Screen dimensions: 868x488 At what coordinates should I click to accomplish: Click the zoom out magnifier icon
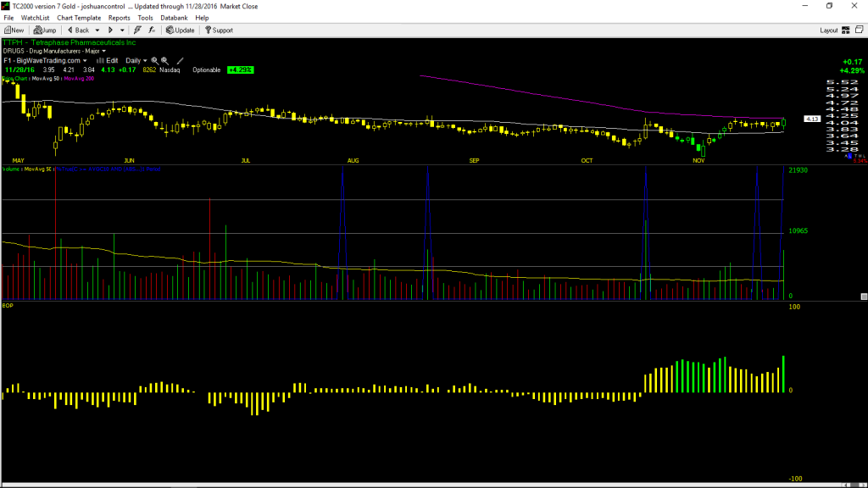pos(165,60)
